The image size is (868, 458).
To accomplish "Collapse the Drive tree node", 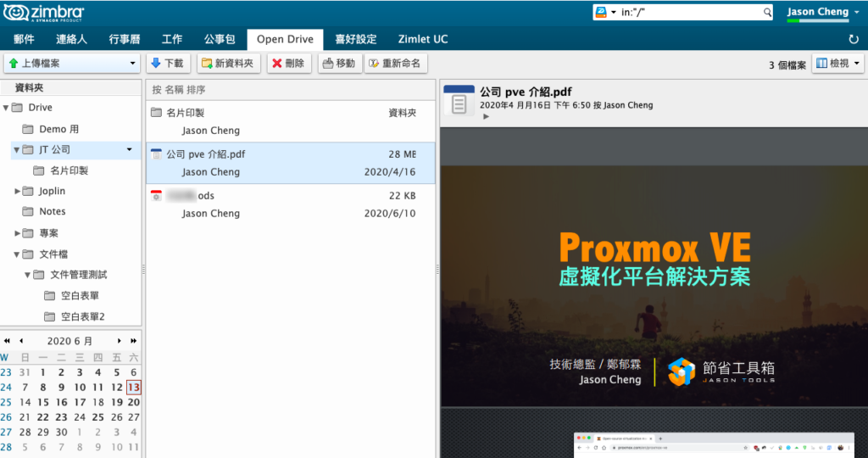I will click(x=6, y=108).
